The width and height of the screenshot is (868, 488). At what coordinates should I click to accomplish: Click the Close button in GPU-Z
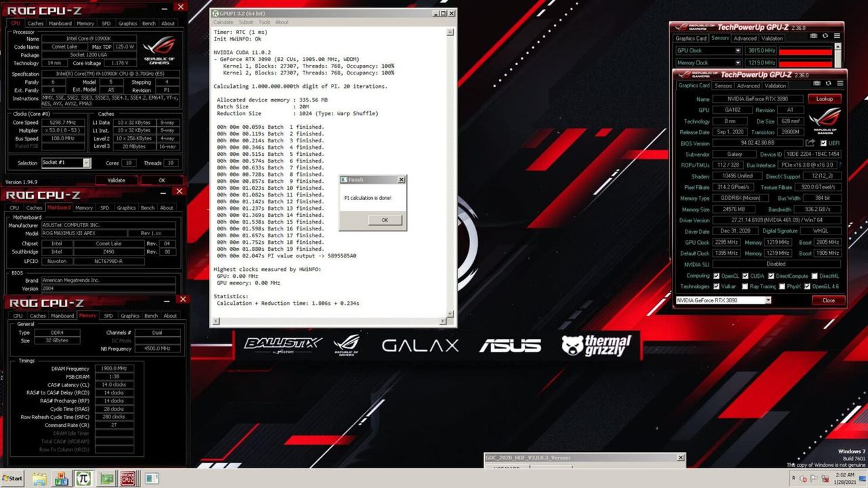pos(828,300)
